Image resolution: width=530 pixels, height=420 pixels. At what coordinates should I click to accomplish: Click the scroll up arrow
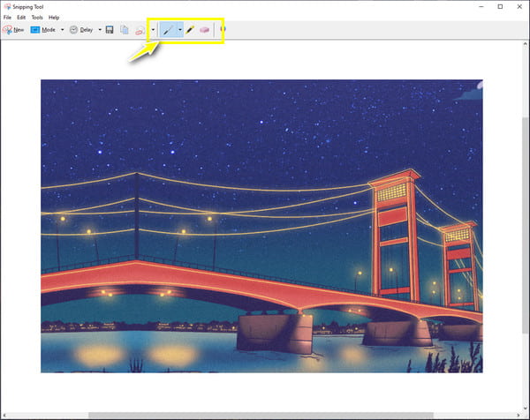pos(525,44)
